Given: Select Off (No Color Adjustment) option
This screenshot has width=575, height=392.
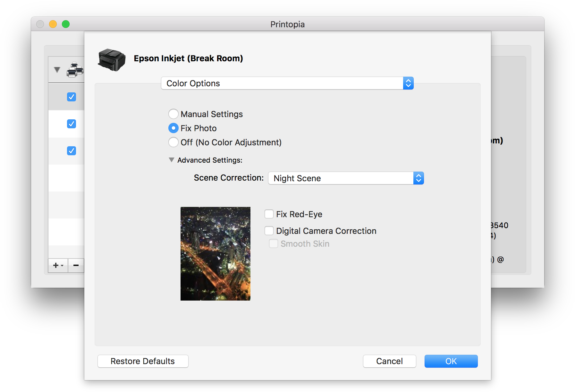Looking at the screenshot, I should tap(173, 142).
